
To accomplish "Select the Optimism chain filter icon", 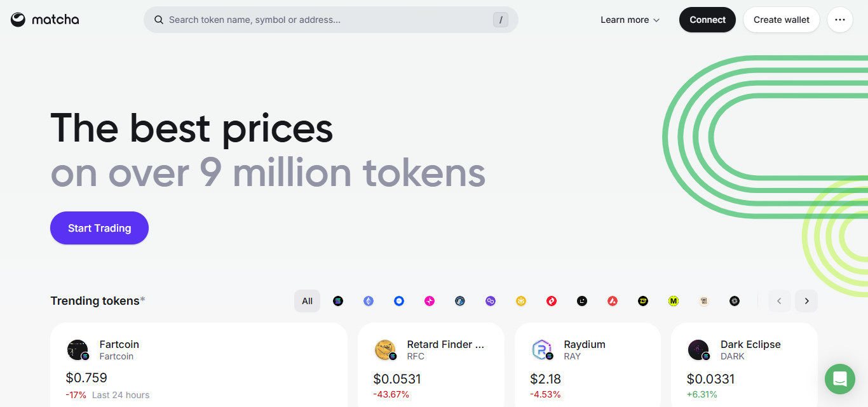I will tap(552, 301).
